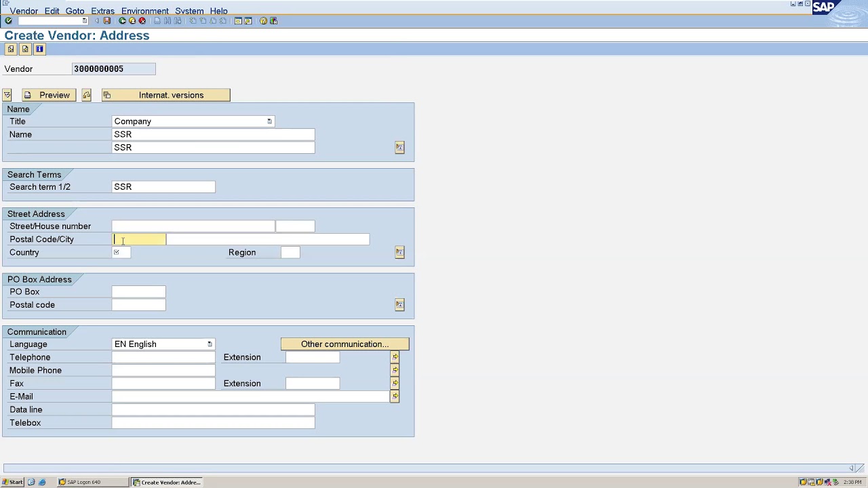This screenshot has width=868, height=488.
Task: Open the Edit menu
Action: pos(52,11)
